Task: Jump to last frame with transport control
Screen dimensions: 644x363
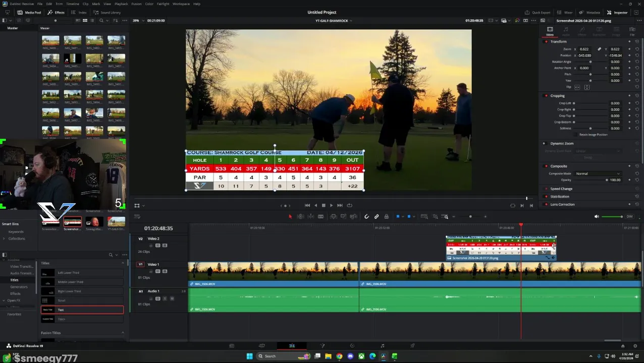Action: [340, 205]
